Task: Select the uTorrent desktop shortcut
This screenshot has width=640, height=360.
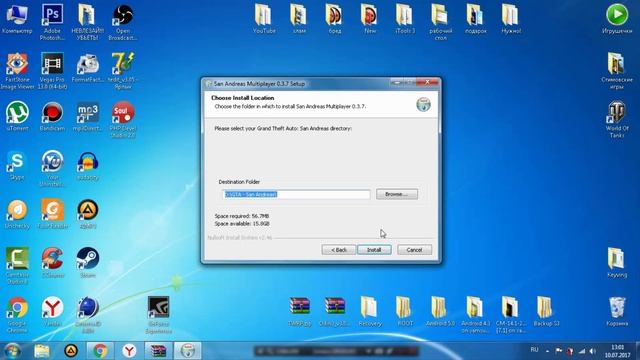Action: pos(17,116)
